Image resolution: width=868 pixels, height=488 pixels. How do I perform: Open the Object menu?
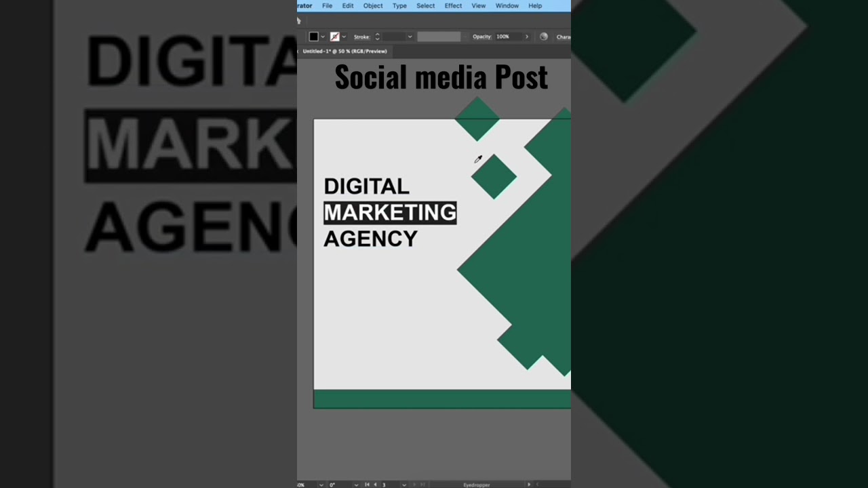(x=373, y=5)
